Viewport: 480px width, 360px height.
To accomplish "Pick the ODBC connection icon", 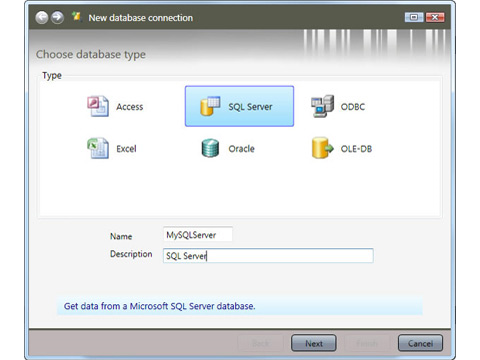I will 322,106.
